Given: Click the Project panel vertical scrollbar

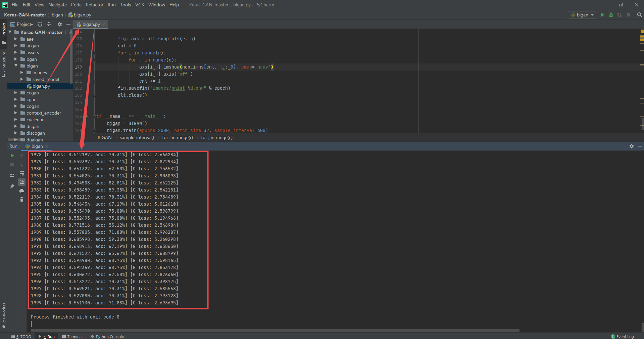Looking at the screenshot, I should pyautogui.click(x=71, y=56).
